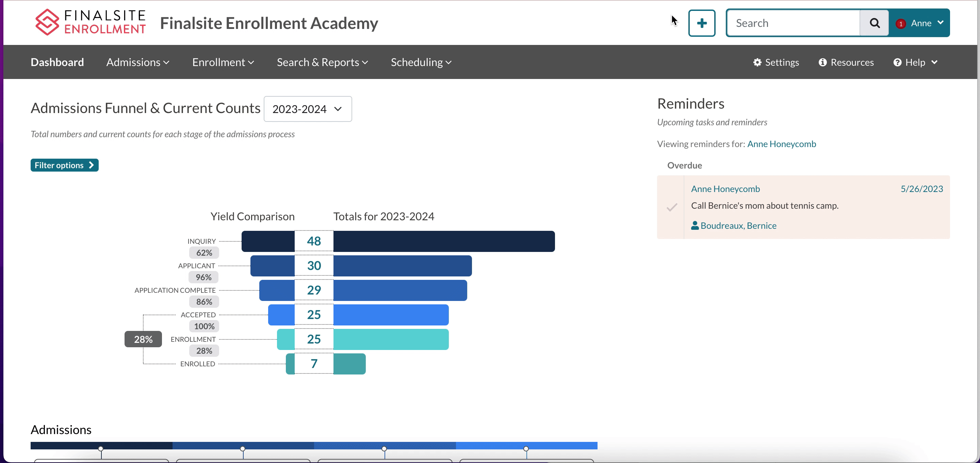This screenshot has width=980, height=463.
Task: Open the Anne Honeycomb reminders link
Action: (x=781, y=144)
